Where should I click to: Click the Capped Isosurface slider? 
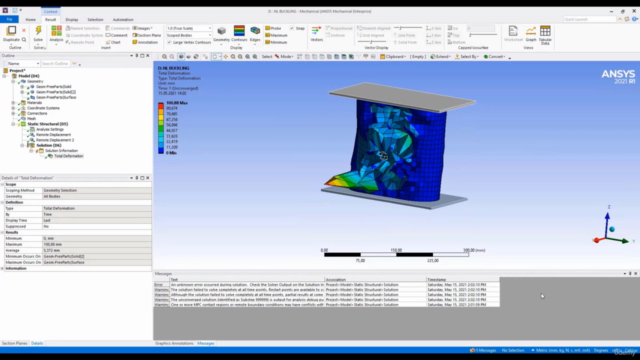tap(483, 35)
